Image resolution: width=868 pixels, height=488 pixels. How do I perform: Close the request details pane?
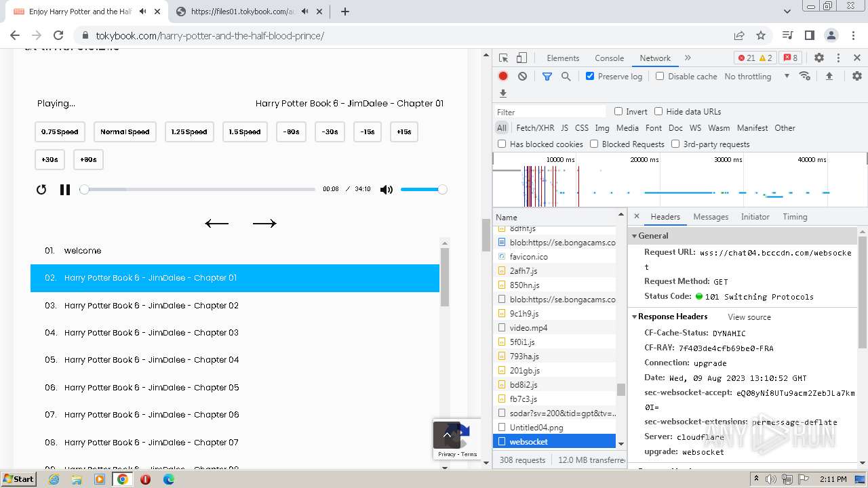click(637, 217)
